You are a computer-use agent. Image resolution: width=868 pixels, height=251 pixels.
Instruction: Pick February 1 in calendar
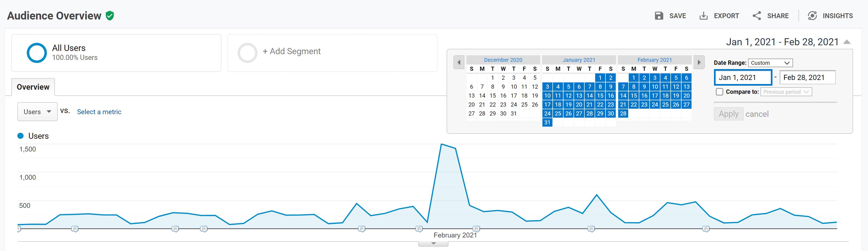[634, 78]
